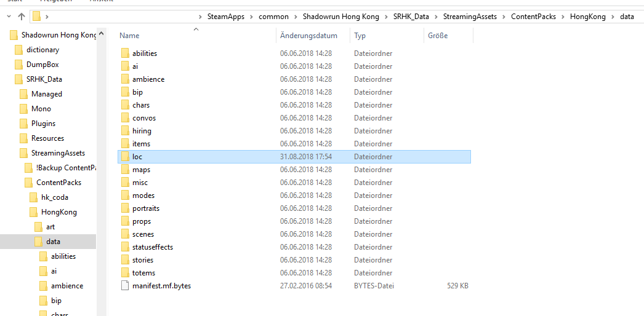Viewport: 644px width, 316px height.
Task: Click the totems folder icon
Action: [x=125, y=273]
